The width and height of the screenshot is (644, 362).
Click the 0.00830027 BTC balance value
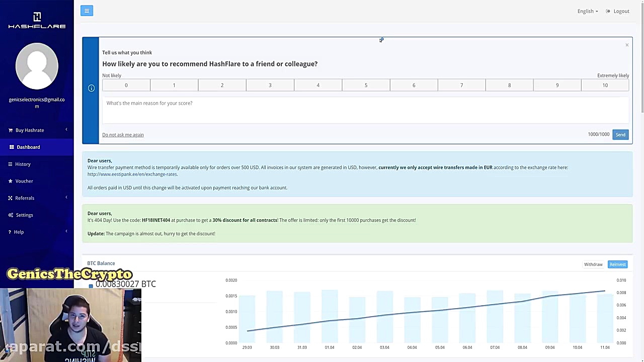pyautogui.click(x=126, y=284)
